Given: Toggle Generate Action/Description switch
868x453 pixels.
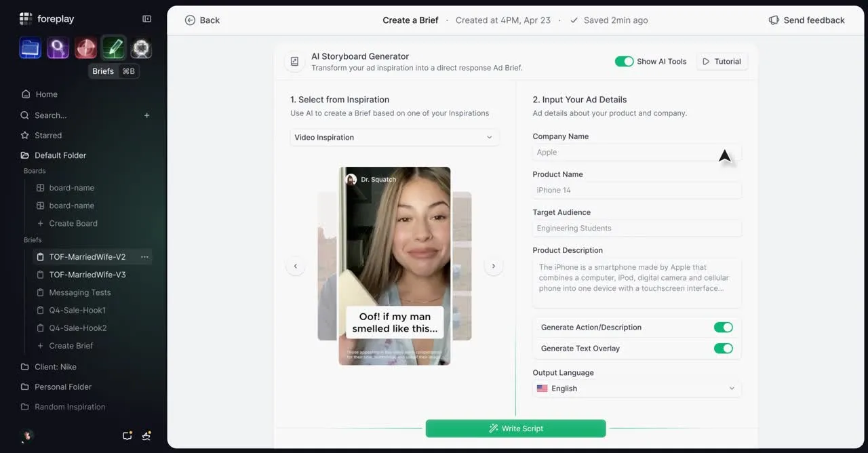Looking at the screenshot, I should click(x=724, y=328).
